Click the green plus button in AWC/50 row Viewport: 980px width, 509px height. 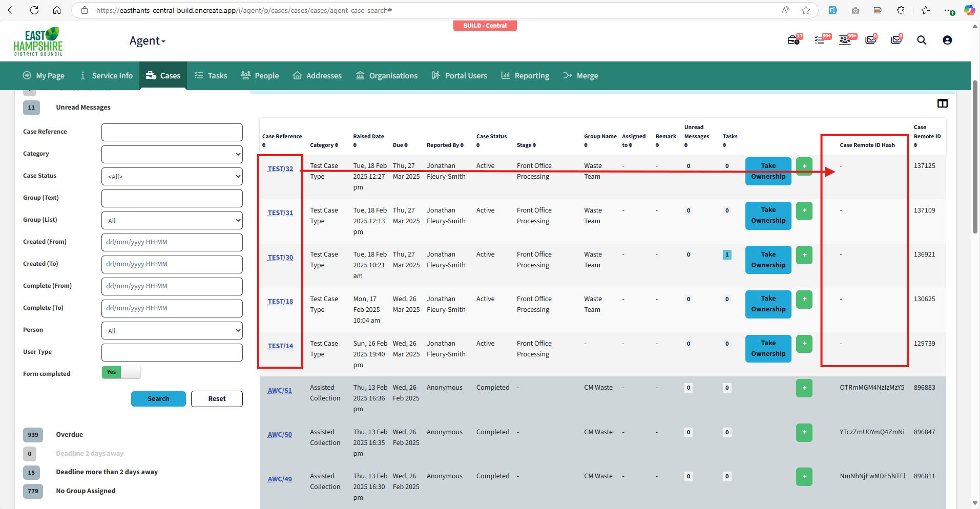[804, 432]
